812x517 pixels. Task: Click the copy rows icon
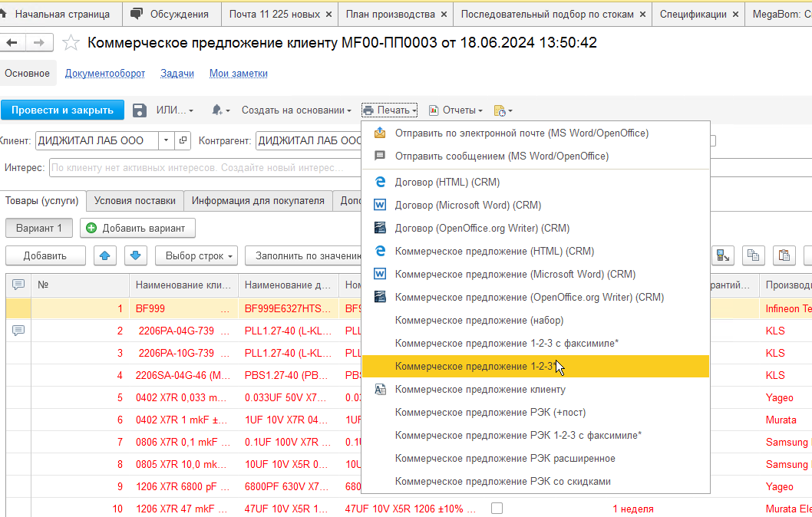(x=754, y=255)
